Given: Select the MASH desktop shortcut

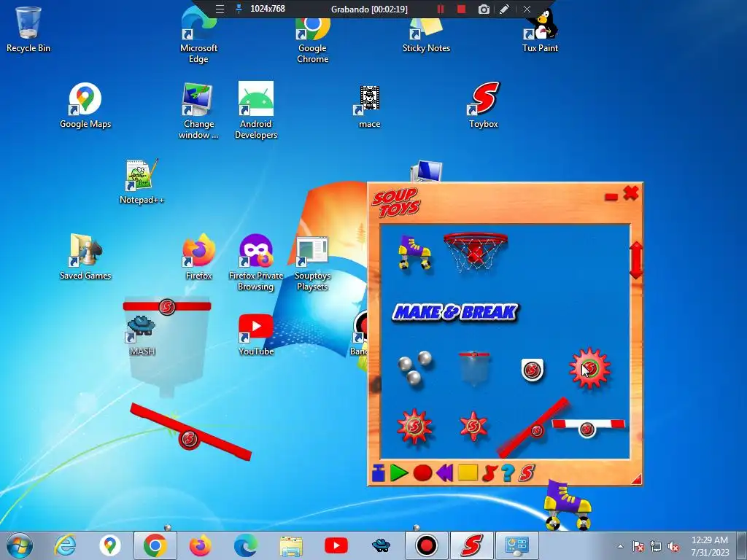Looking at the screenshot, I should (142, 335).
